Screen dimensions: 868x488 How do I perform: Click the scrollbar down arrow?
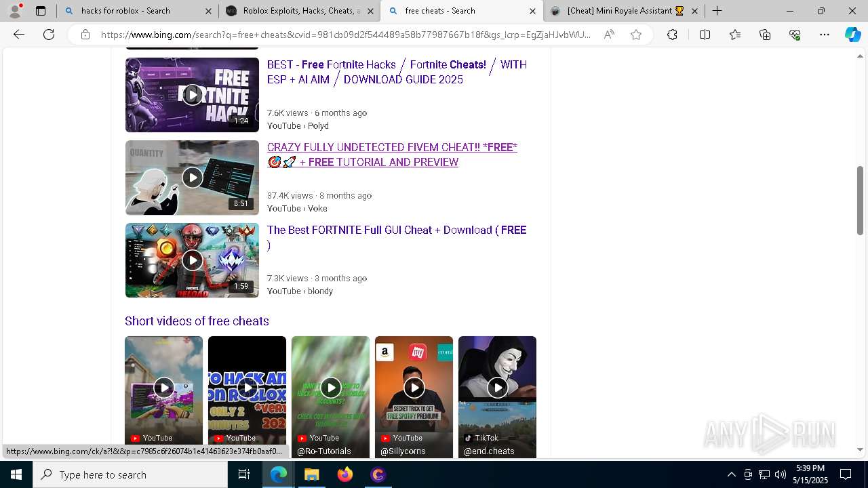861,449
